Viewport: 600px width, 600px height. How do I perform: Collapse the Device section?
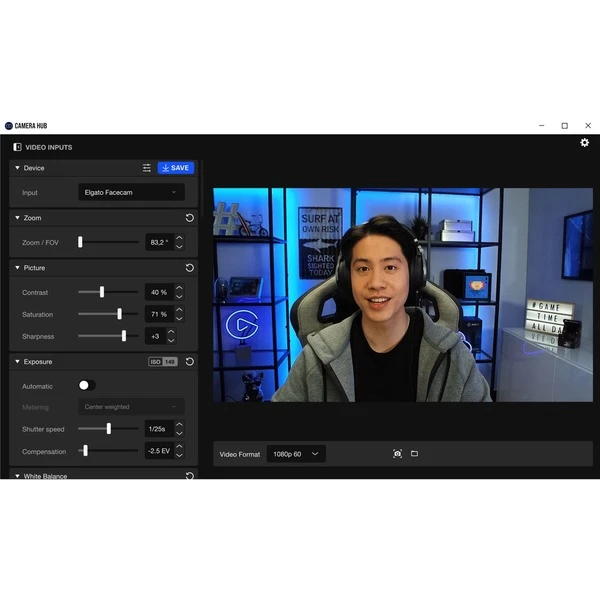point(17,168)
